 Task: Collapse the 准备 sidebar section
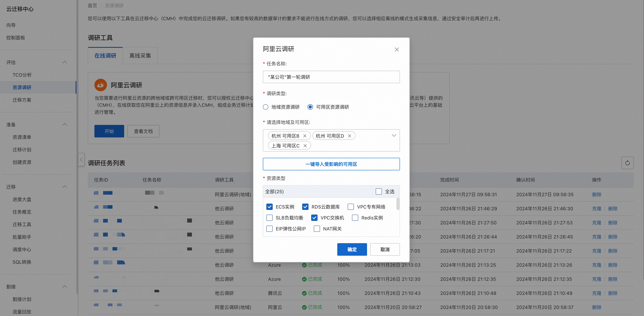click(x=64, y=125)
